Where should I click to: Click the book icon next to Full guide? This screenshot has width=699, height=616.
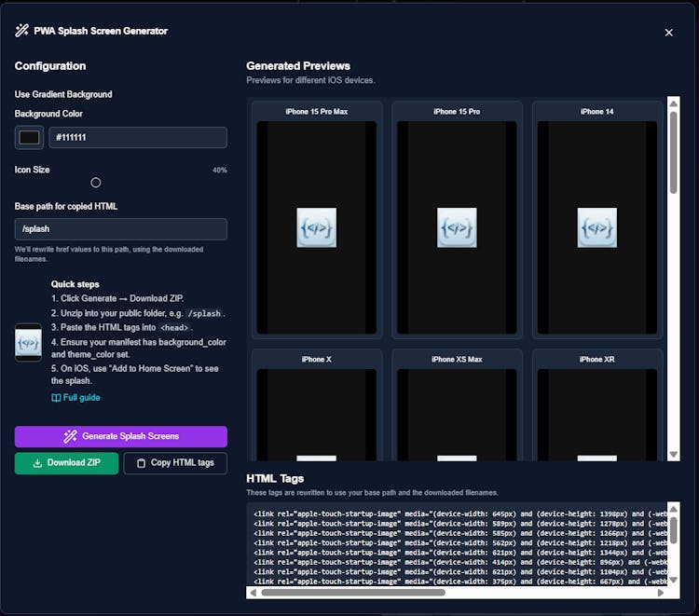[56, 398]
